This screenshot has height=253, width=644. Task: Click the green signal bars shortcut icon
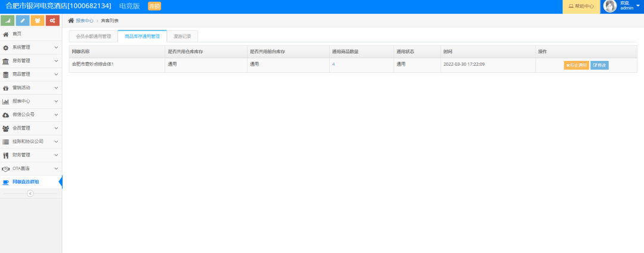[x=8, y=20]
